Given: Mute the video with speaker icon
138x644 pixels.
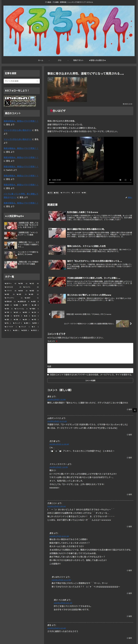Looking at the screenshot, I should pos(120,180).
